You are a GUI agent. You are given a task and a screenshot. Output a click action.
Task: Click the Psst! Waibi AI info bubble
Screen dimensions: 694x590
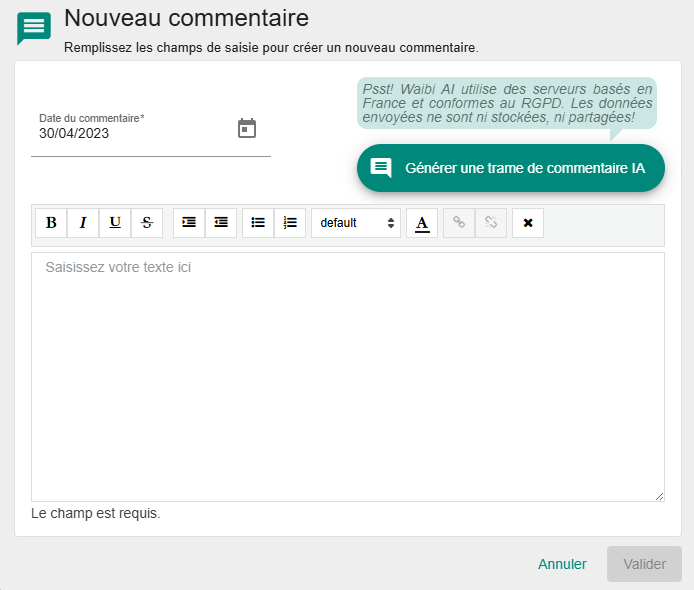[507, 104]
